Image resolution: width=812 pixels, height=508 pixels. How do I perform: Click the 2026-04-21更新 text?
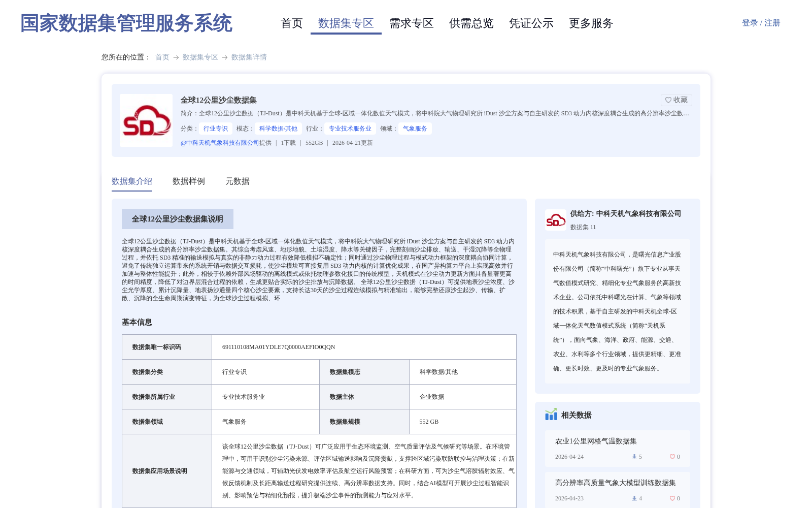[x=353, y=143]
